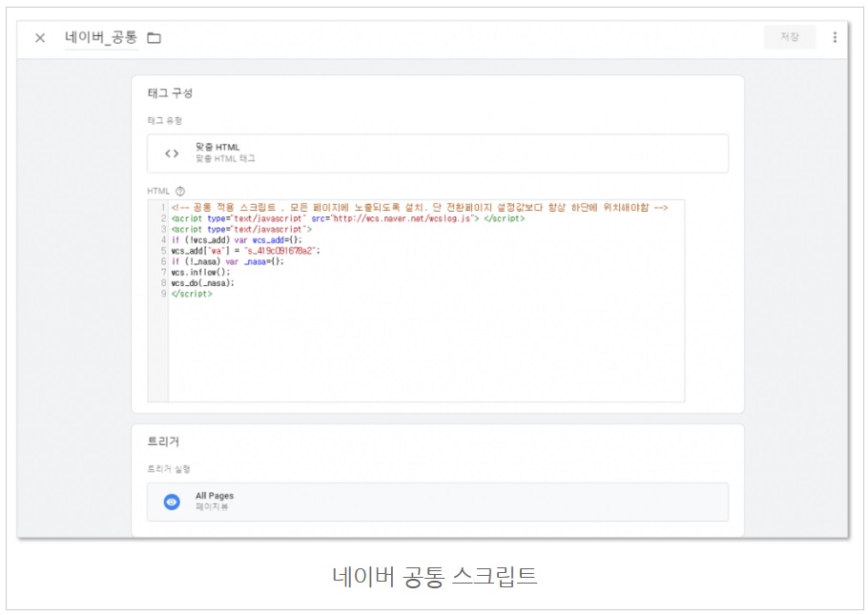Click the blue eye icon of All Pages trigger
Viewport: 868px width, 615px height.
[x=172, y=502]
